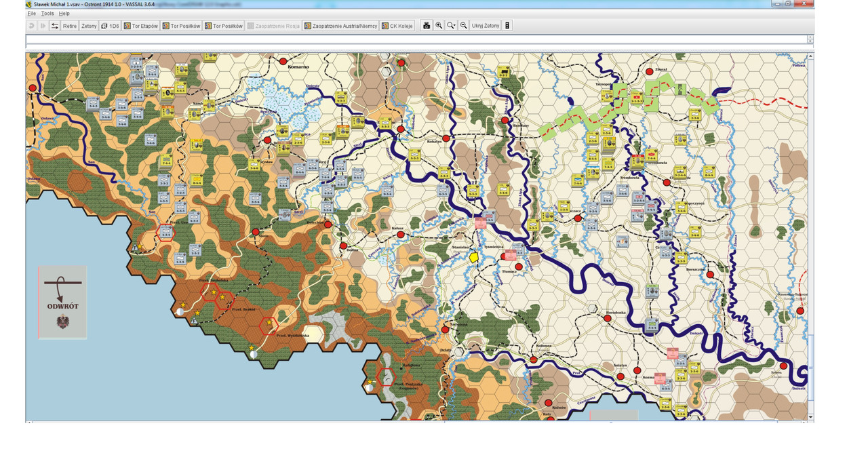Zoom out with the minus magnifier
Screen dimensions: 868x470
coord(463,26)
